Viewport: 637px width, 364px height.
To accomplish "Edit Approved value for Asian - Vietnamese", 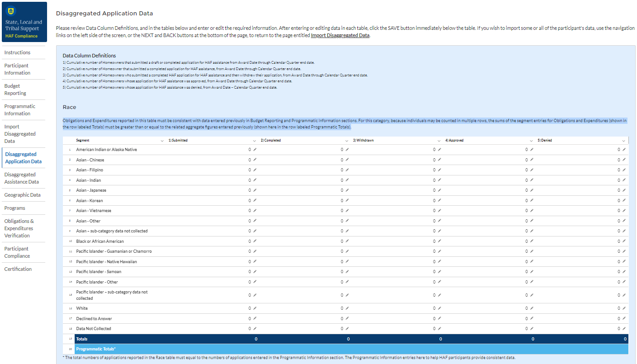I will pyautogui.click(x=532, y=211).
